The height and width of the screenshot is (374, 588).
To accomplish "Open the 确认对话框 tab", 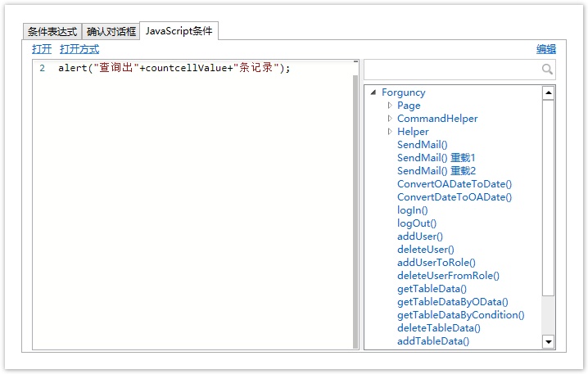I will coord(111,32).
